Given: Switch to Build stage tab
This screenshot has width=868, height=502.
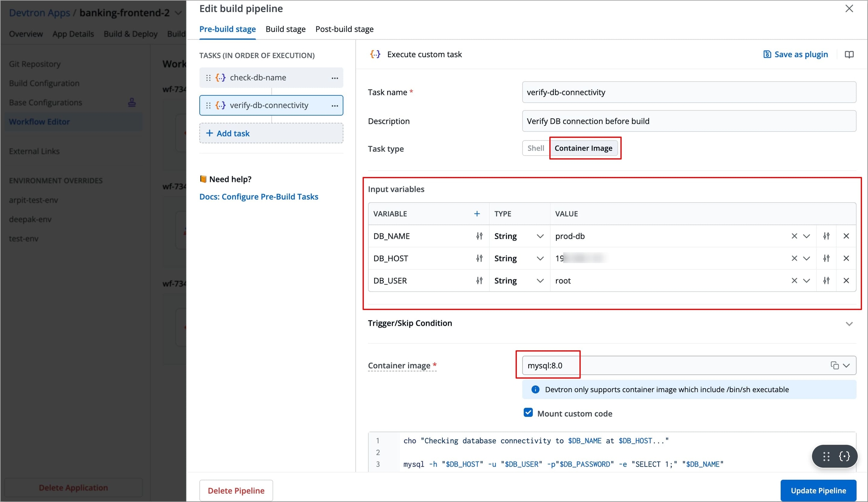Looking at the screenshot, I should click(285, 29).
